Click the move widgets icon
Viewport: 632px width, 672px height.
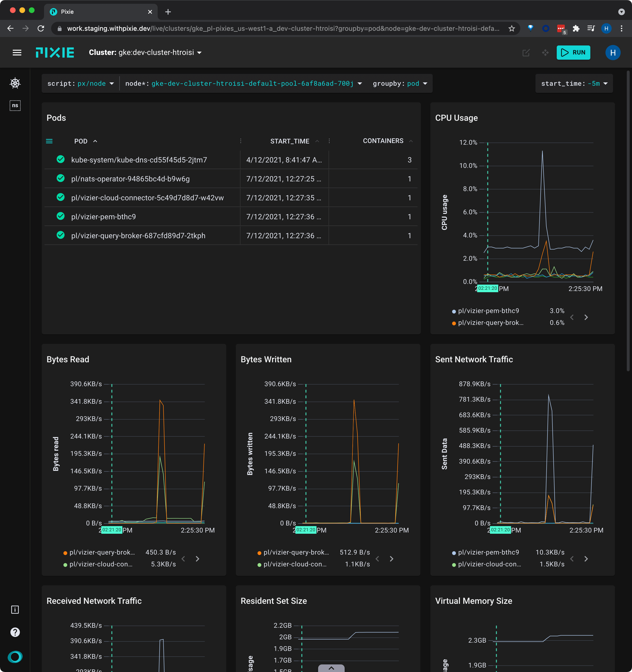(x=545, y=53)
